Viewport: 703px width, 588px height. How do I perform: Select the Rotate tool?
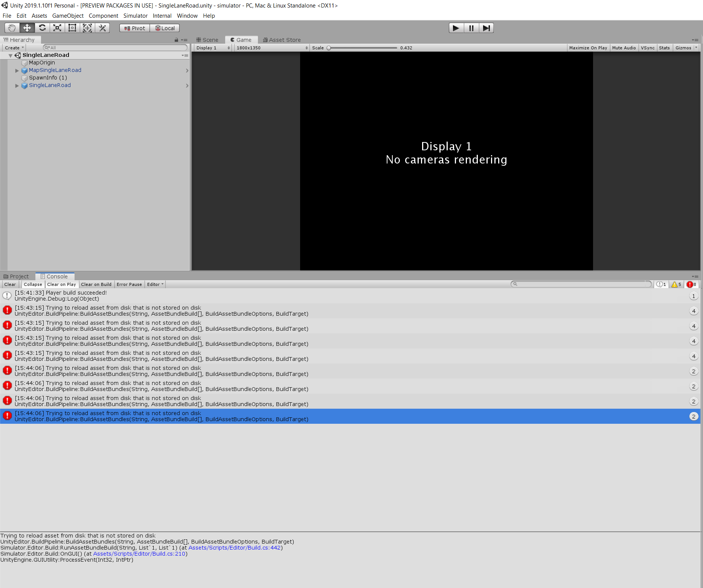point(42,27)
